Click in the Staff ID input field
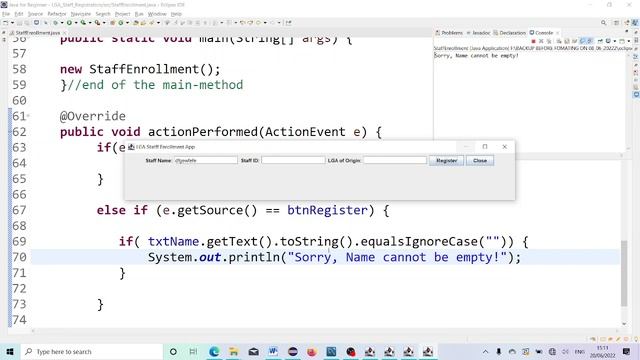 point(293,160)
